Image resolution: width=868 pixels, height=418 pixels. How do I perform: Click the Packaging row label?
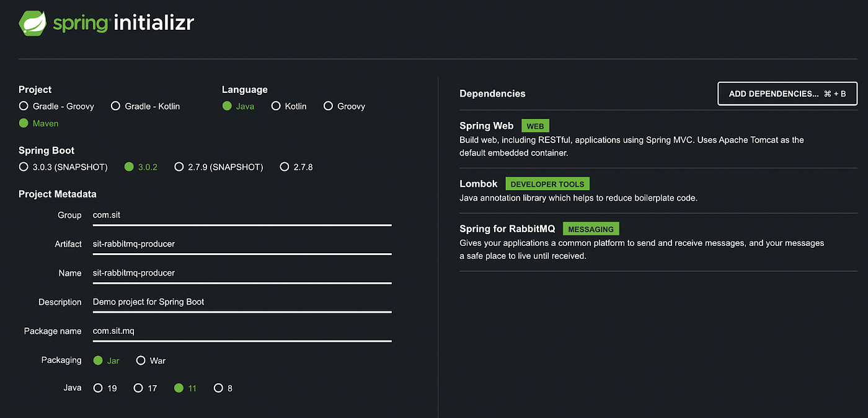click(x=61, y=360)
